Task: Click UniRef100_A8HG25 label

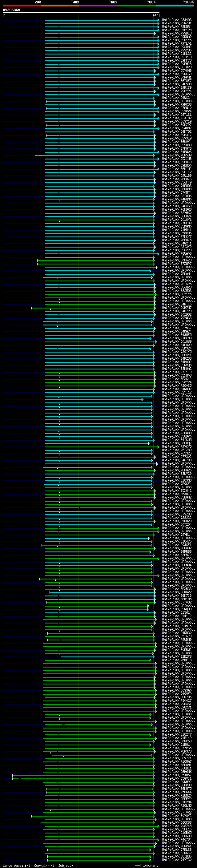Action: point(177,470)
